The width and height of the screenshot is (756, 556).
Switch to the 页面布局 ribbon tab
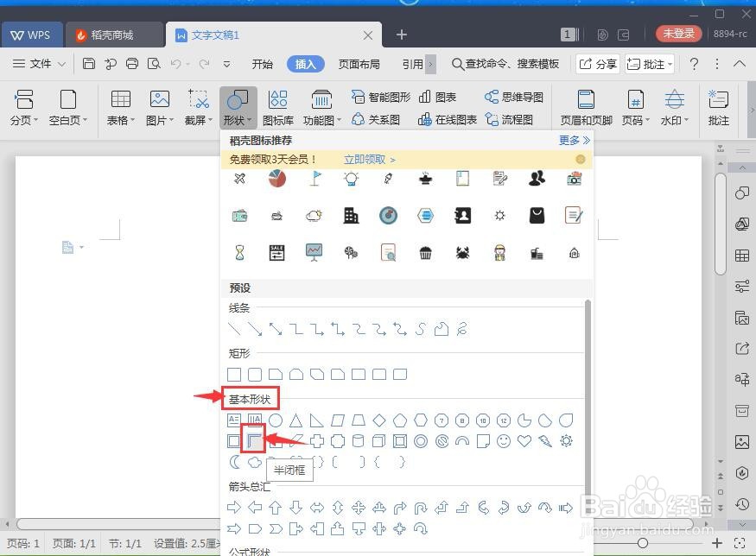[x=359, y=64]
